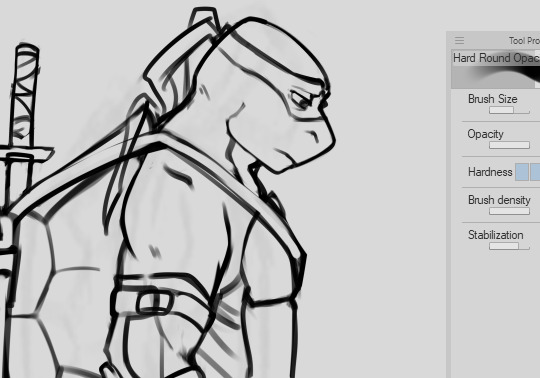Screen dimensions: 540x378
Task: Adjust the Brush density slider
Action: (x=509, y=211)
